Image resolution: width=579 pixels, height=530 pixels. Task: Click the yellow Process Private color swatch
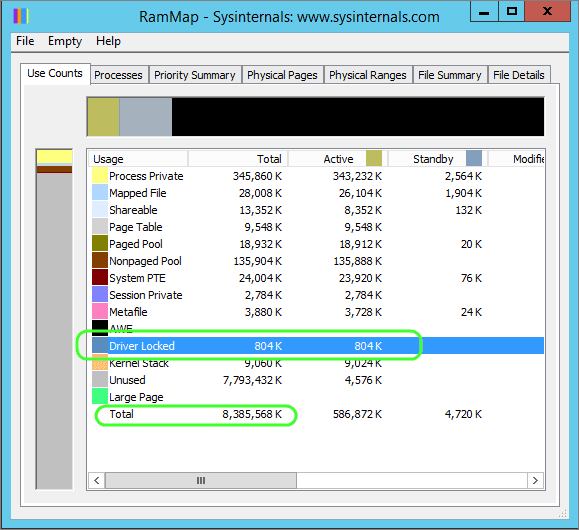coord(100,175)
